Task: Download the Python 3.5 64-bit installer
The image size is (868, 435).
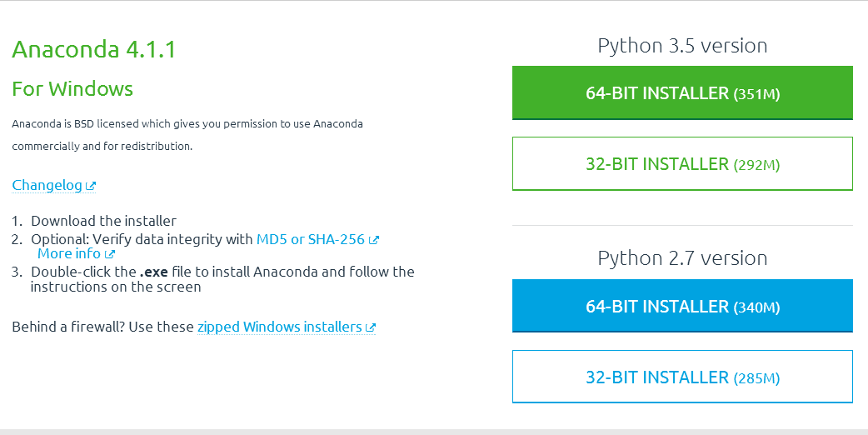Action: point(682,92)
